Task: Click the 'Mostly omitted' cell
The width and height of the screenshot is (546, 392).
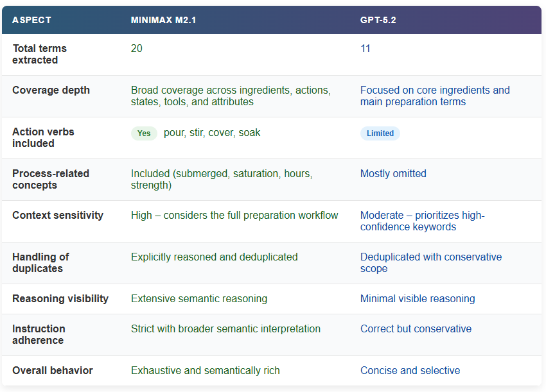Action: coord(393,174)
